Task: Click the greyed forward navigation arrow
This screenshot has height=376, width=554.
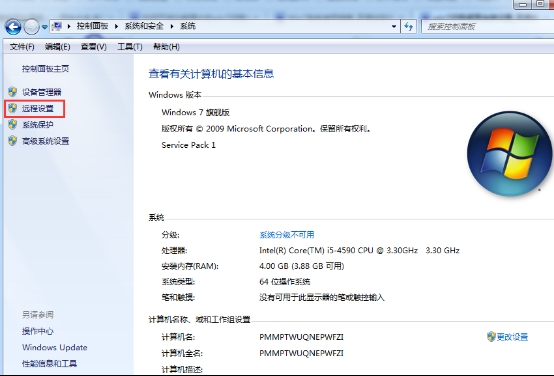Action: [31, 27]
